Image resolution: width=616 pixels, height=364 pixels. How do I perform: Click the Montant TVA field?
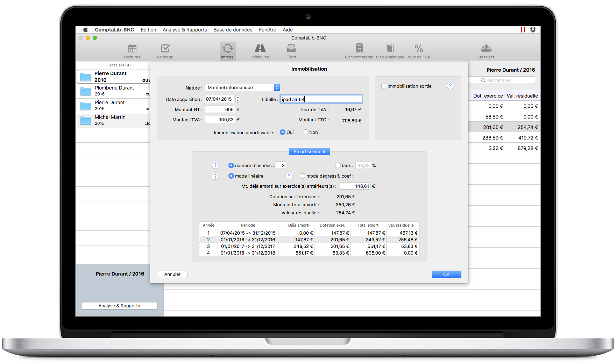pos(220,120)
